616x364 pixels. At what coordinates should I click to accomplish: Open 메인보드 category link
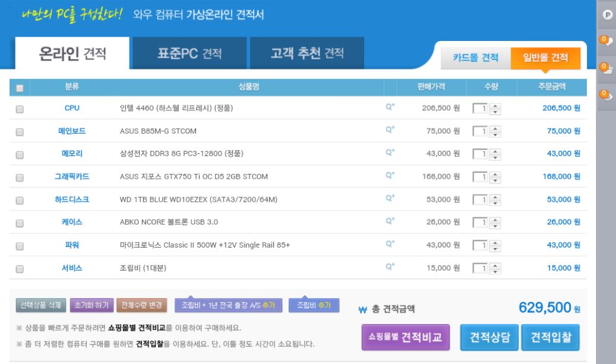[72, 131]
